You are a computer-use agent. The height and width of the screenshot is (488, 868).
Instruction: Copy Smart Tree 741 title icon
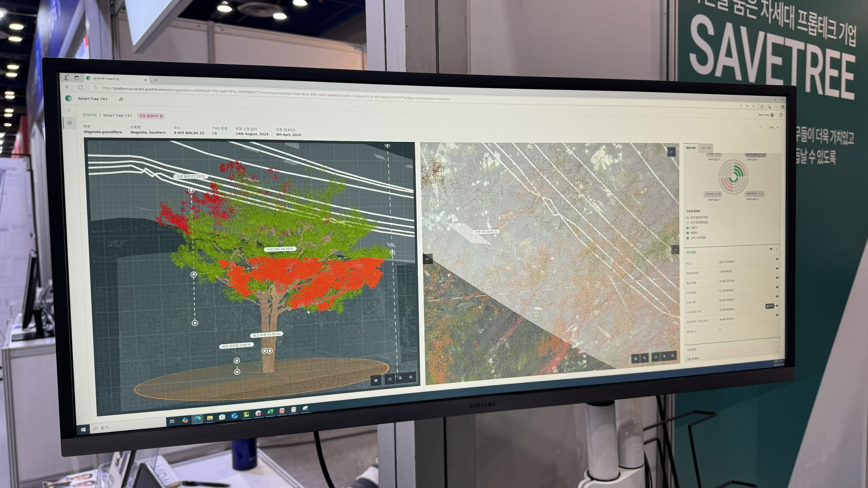click(x=121, y=99)
